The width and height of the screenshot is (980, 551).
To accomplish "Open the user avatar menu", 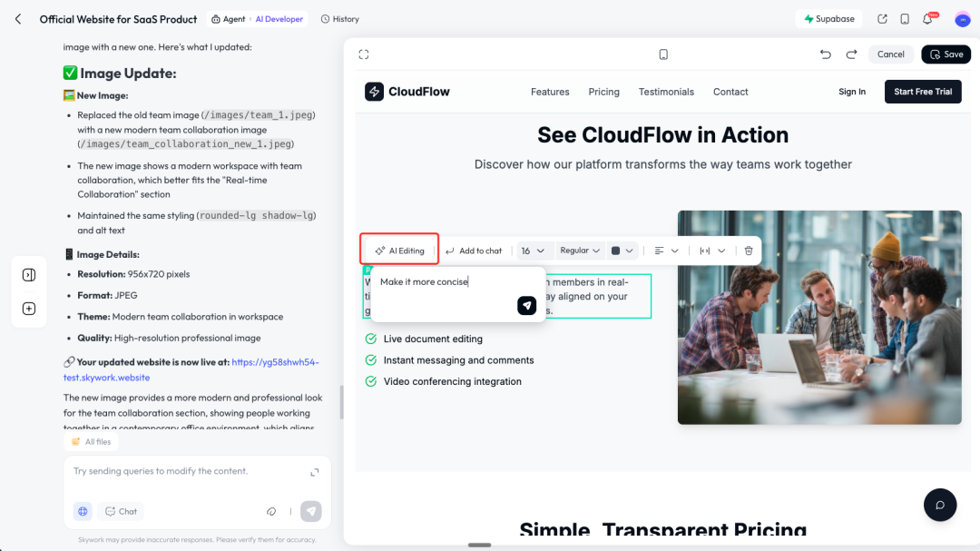I will point(963,19).
